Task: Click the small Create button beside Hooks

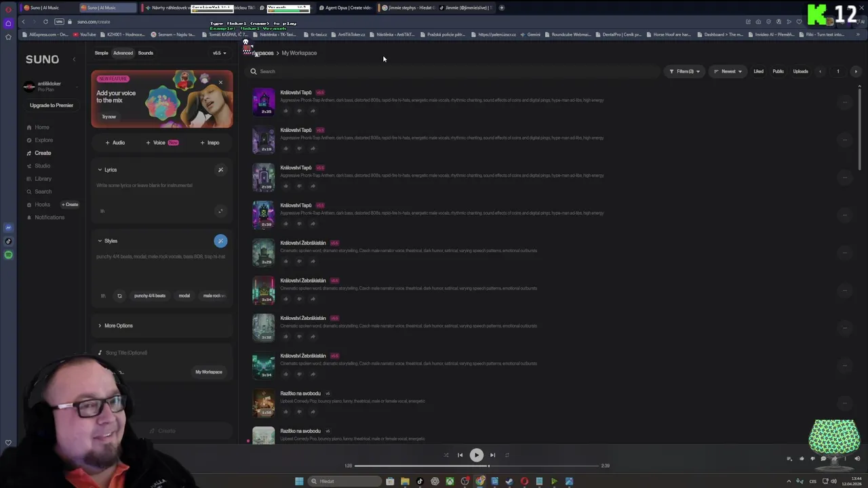Action: [x=71, y=205]
